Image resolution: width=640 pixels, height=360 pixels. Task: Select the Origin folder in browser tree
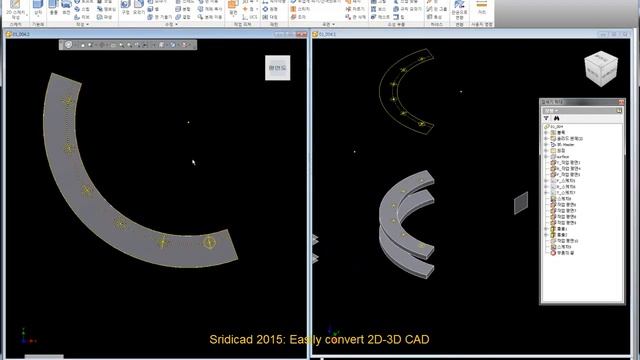coord(558,151)
